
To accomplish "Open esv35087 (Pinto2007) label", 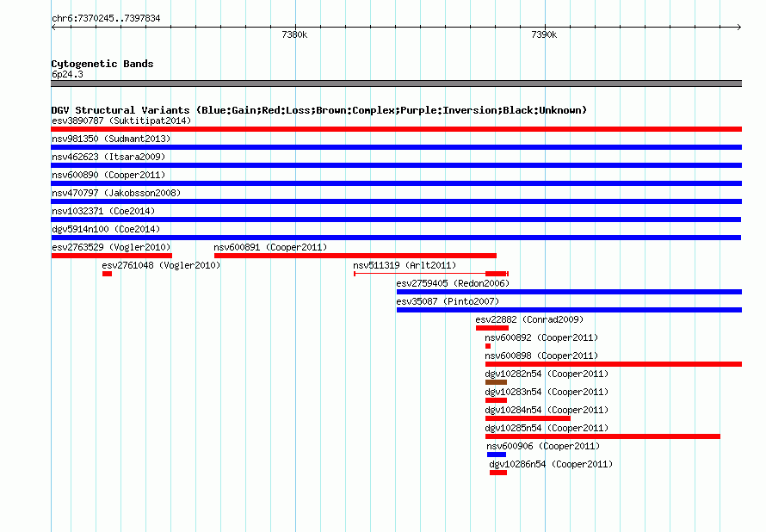I will click(448, 301).
